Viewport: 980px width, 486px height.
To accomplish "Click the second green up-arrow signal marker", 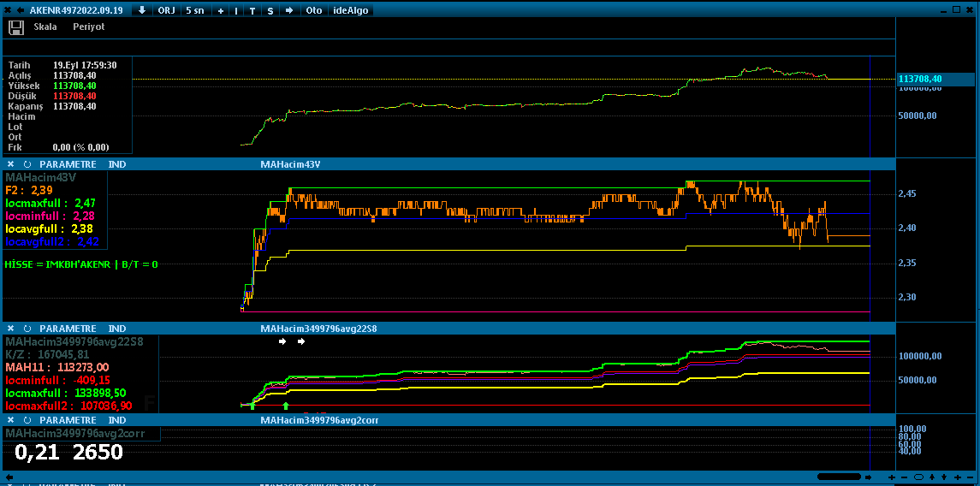I will [x=286, y=406].
